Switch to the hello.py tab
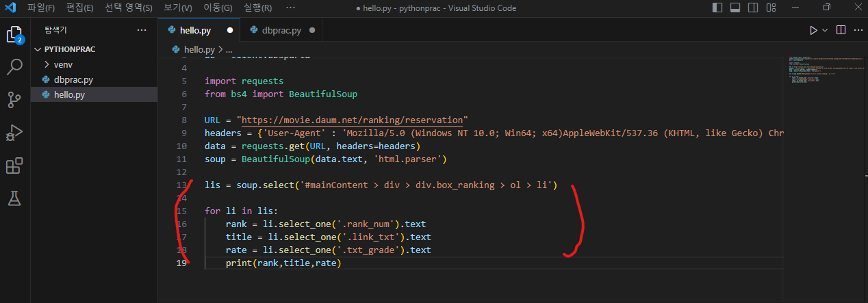Image resolution: width=868 pixels, height=303 pixels. click(199, 31)
